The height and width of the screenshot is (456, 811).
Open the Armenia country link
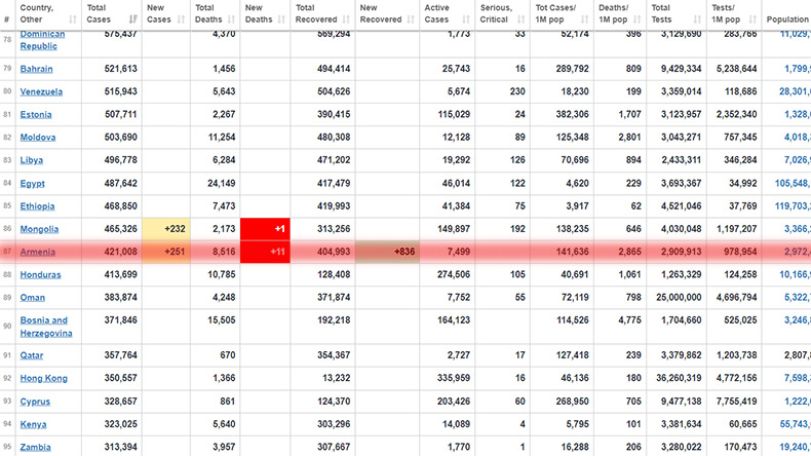(37, 252)
